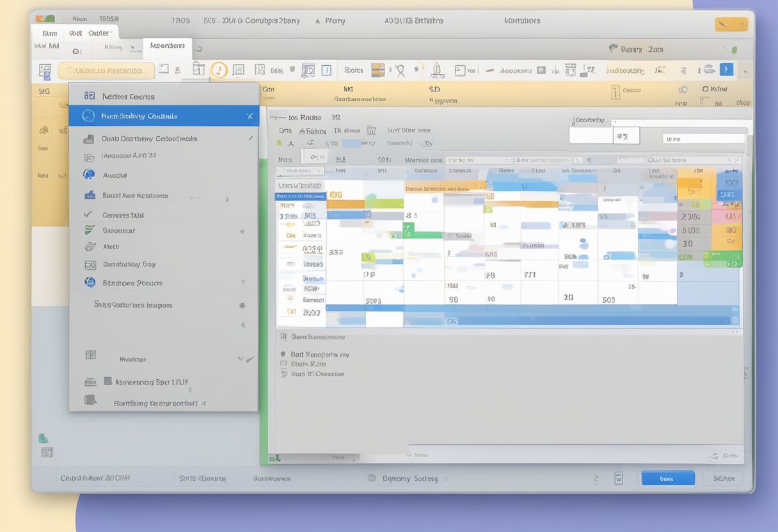This screenshot has height=532, width=778.
Task: Toggle the checkmark menu item in the sidebar
Action: pyautogui.click(x=163, y=215)
